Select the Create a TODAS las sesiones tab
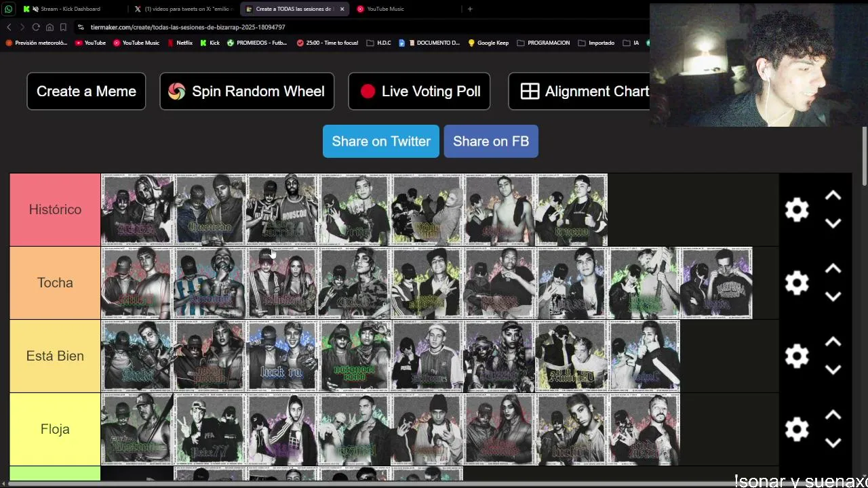 pyautogui.click(x=295, y=9)
